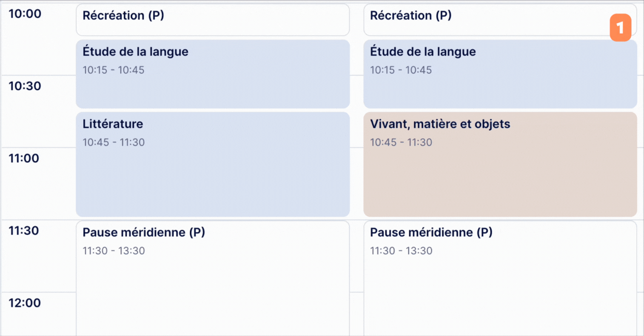Click the 11:00 time label
This screenshot has height=336, width=644.
24,158
